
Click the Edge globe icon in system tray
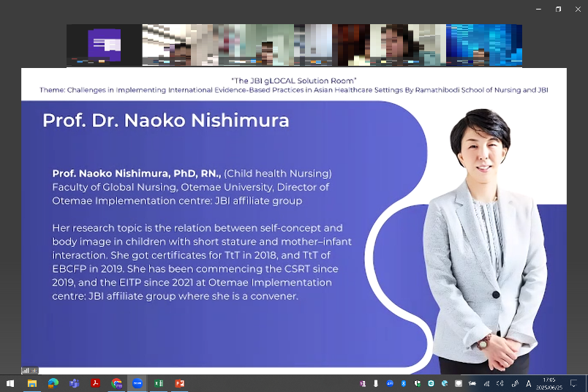(x=445, y=383)
